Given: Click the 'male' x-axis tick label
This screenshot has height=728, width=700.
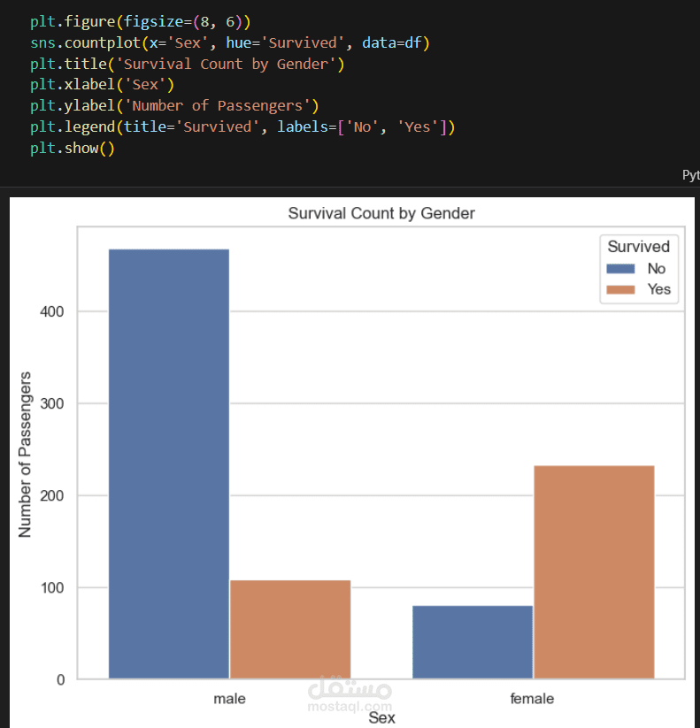Looking at the screenshot, I should [230, 699].
